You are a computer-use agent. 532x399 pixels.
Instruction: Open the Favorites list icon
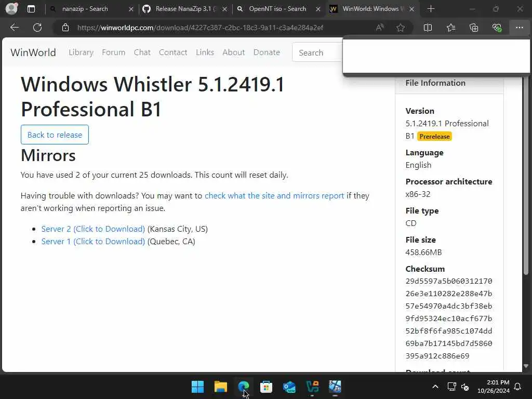[x=451, y=28]
